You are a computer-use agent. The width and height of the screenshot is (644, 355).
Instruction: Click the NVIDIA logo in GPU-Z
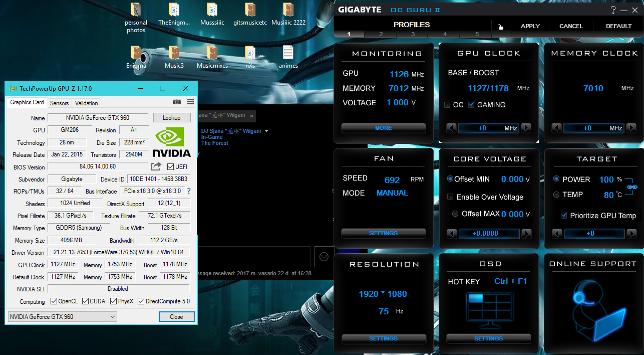coord(171,142)
